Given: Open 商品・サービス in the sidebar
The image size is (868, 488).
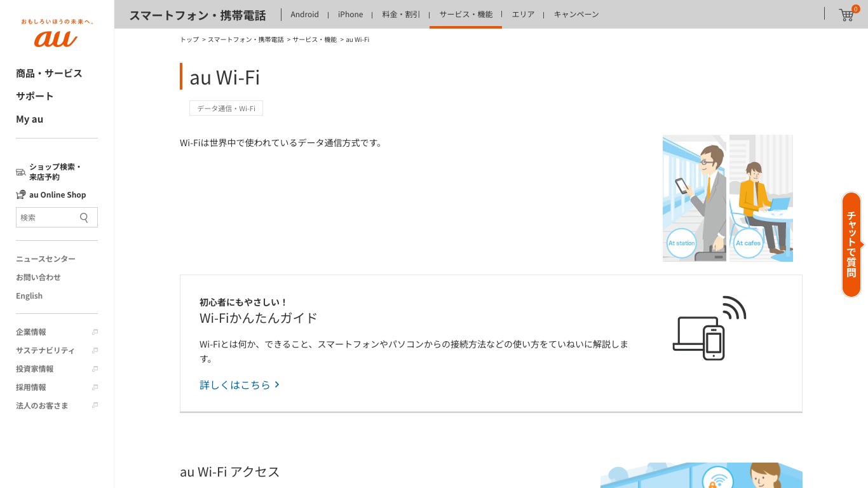Looking at the screenshot, I should click(49, 73).
